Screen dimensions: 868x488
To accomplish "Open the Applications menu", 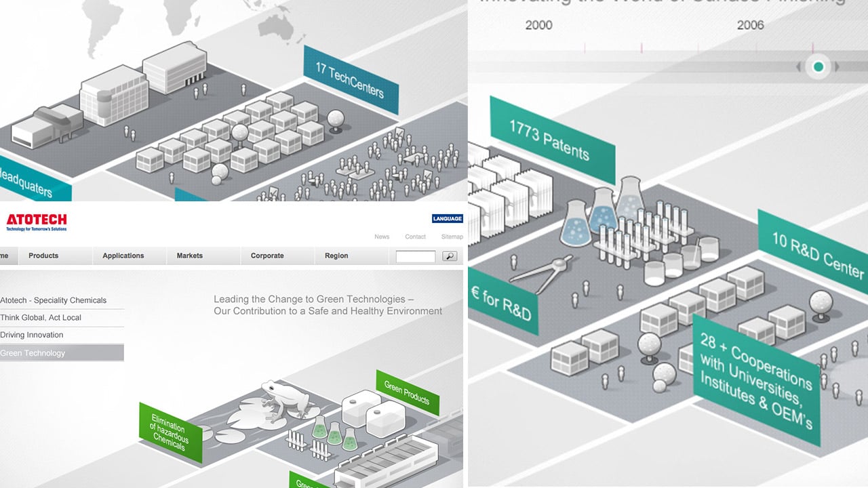I will pyautogui.click(x=123, y=256).
